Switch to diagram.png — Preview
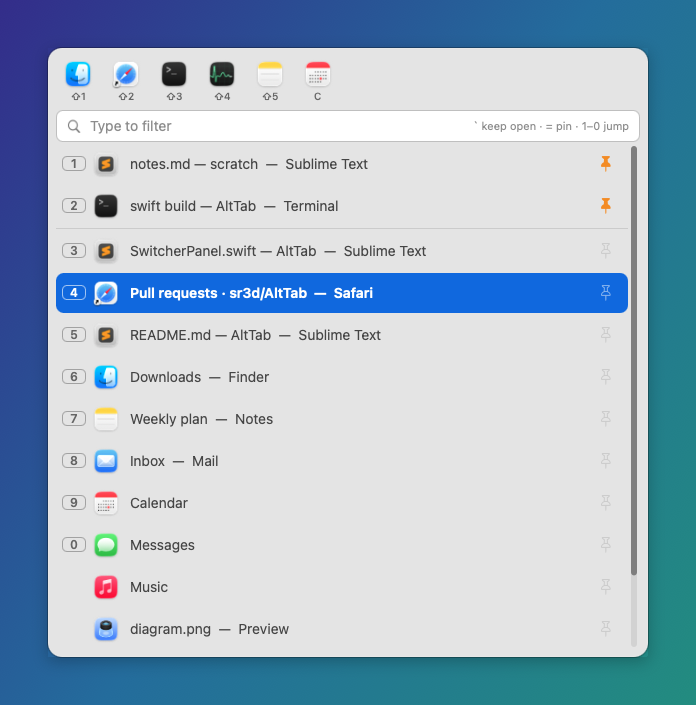The image size is (696, 705). 342,629
